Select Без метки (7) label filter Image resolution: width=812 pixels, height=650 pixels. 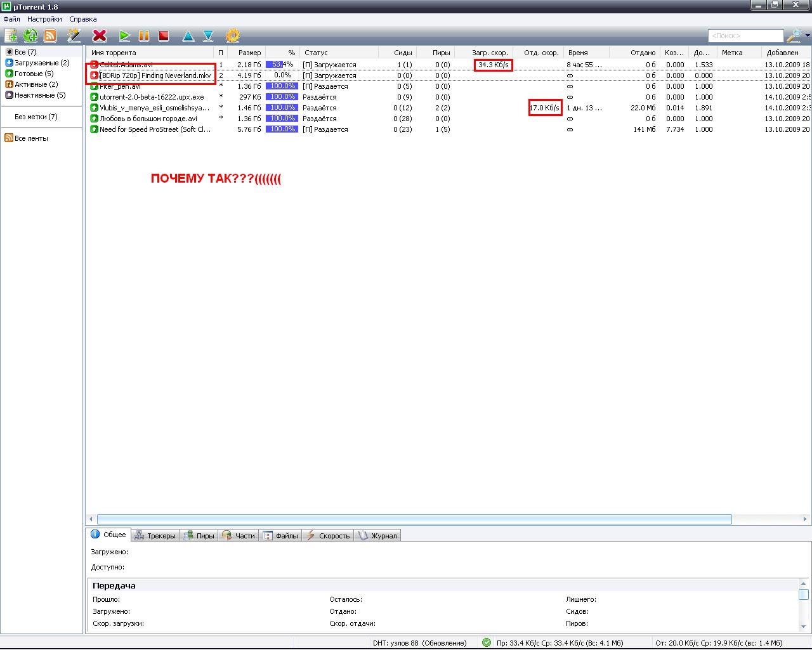pos(36,117)
